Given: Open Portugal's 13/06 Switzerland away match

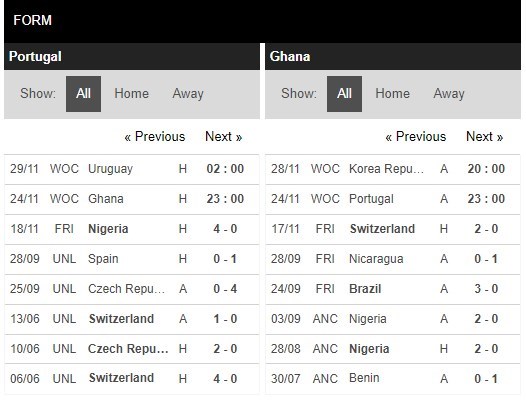Looking at the screenshot, I should pos(132,319).
